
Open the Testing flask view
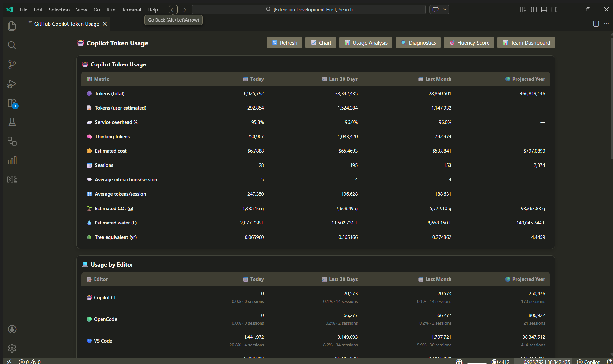(12, 122)
